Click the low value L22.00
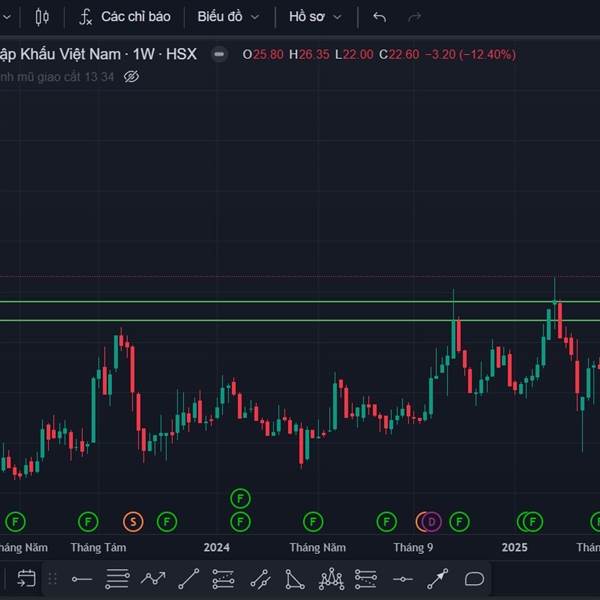 pyautogui.click(x=354, y=54)
